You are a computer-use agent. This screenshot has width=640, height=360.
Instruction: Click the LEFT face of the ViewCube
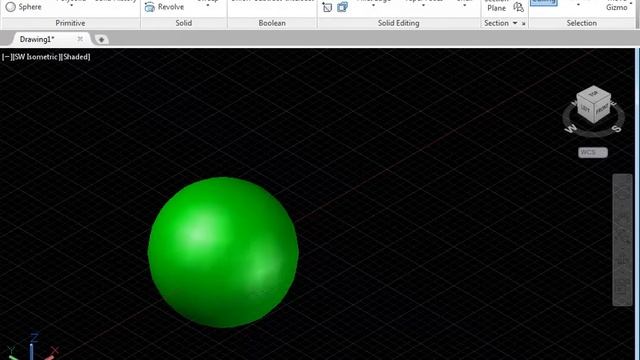pyautogui.click(x=585, y=109)
